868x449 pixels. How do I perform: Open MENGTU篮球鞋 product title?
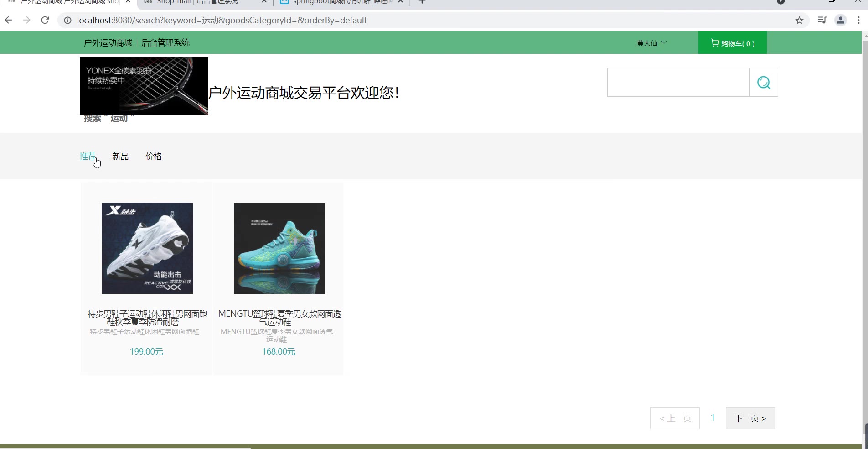(279, 318)
